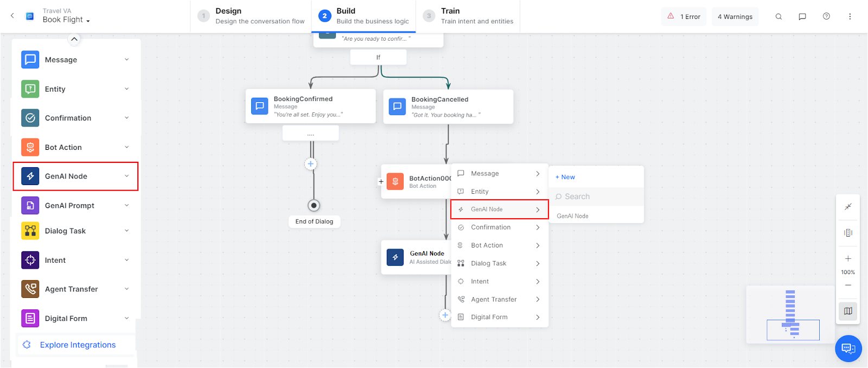The height and width of the screenshot is (368, 868).
Task: Click the Agent Transfer phone icon in sidebar
Action: coord(30,289)
